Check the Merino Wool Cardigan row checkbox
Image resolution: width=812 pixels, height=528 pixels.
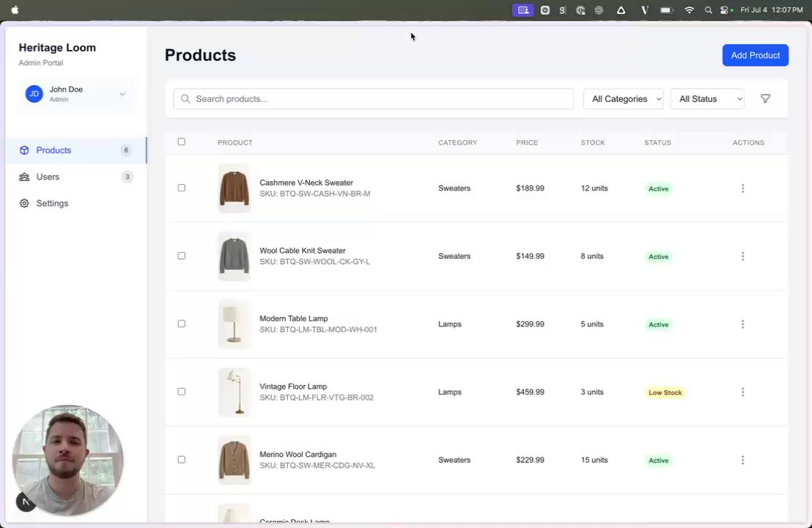tap(181, 459)
